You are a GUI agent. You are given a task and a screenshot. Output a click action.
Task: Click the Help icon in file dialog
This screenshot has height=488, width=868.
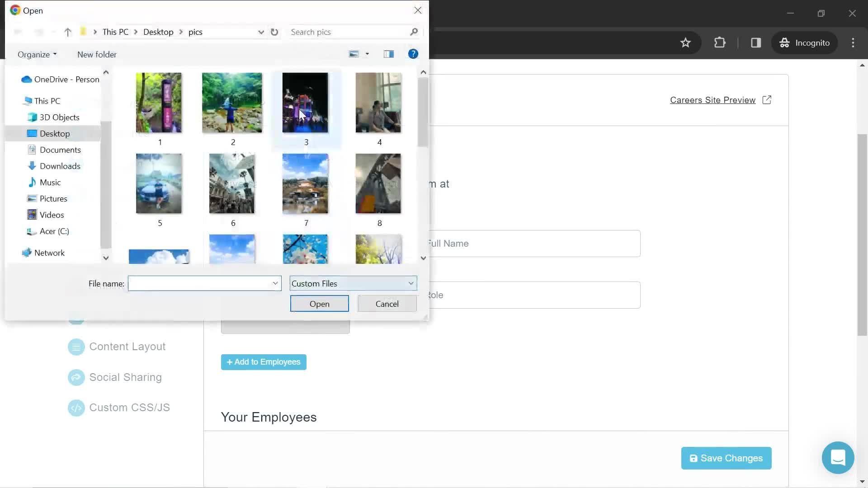click(x=414, y=54)
